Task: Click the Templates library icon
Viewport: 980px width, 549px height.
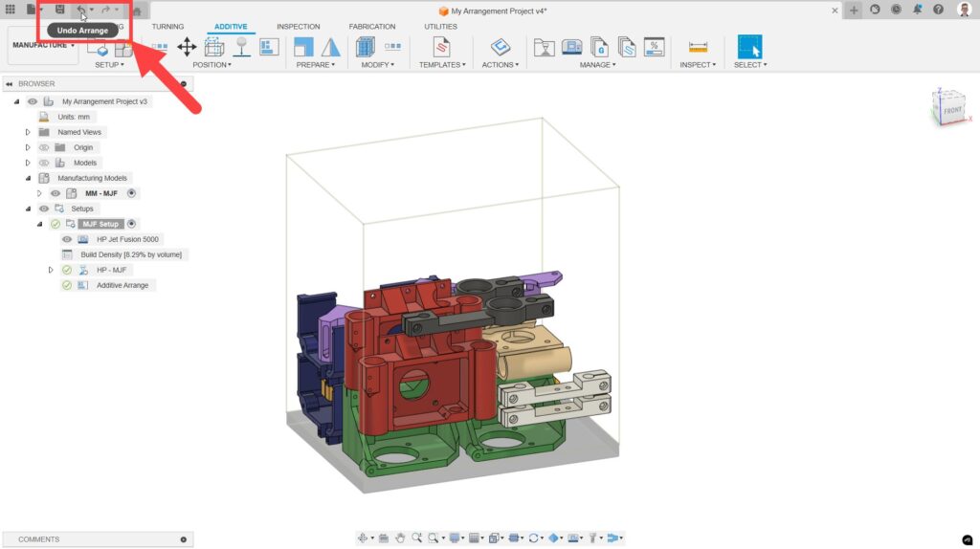Action: tap(441, 47)
